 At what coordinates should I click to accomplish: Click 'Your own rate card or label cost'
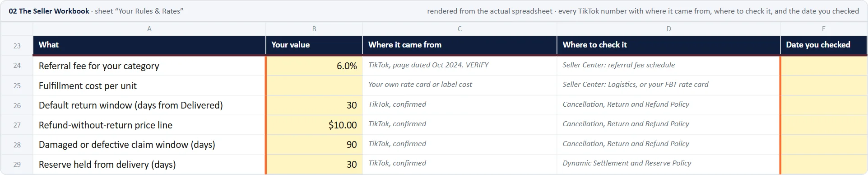tap(420, 85)
